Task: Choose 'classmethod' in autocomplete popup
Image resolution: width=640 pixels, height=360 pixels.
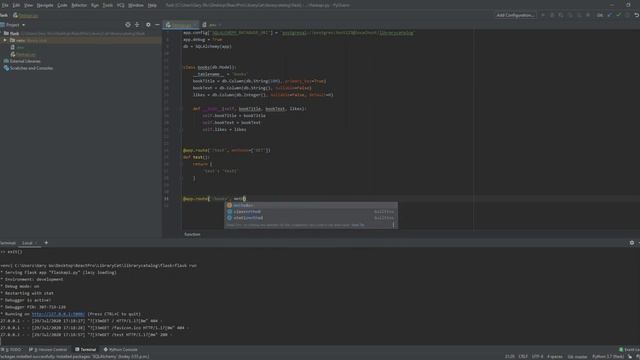Action: click(x=311, y=212)
